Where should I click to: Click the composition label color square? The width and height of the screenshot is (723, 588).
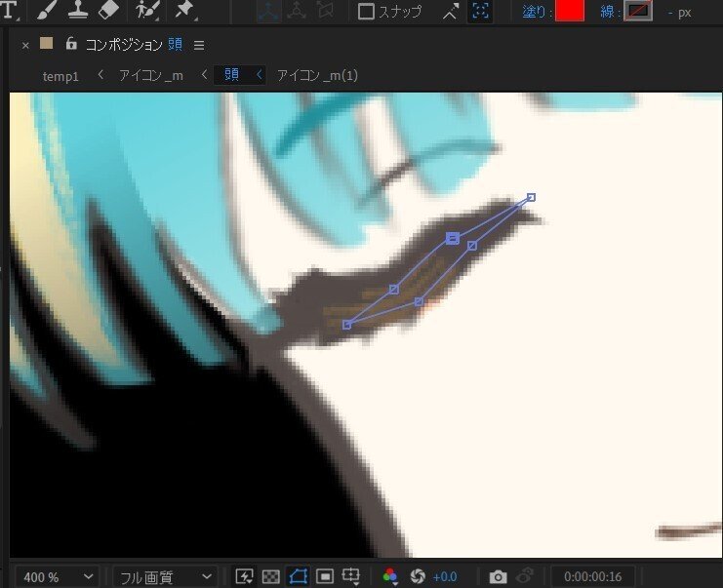[46, 43]
